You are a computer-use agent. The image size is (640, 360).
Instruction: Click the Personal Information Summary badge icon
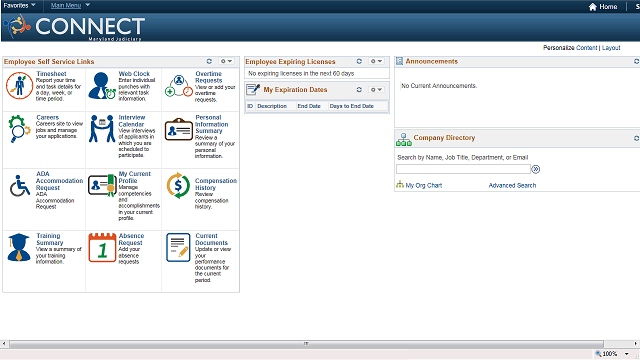click(179, 129)
